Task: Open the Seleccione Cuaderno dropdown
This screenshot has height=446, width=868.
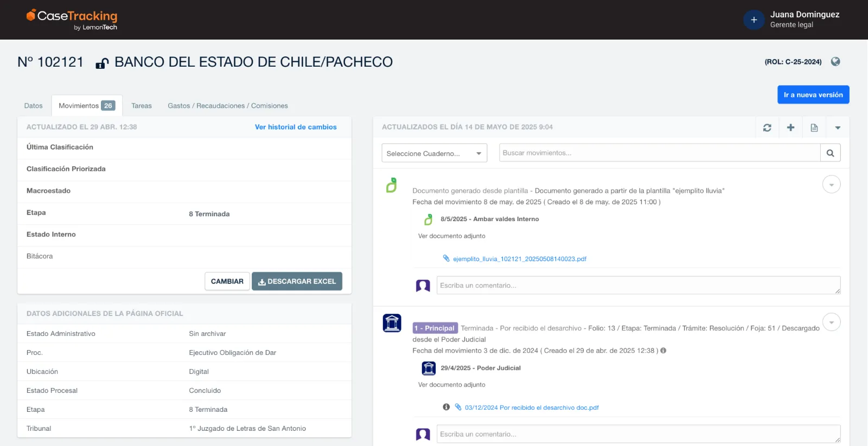Action: (435, 153)
